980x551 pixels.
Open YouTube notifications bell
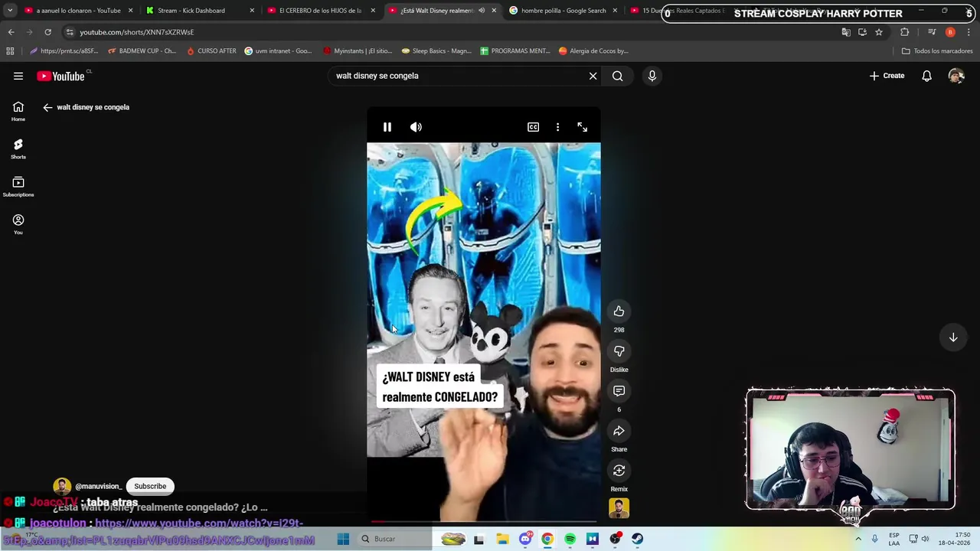point(926,76)
